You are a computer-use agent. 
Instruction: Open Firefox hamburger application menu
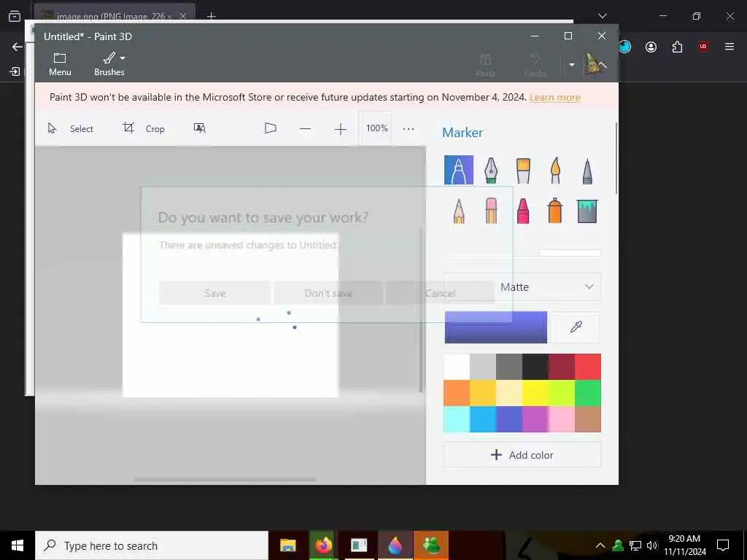coord(729,47)
